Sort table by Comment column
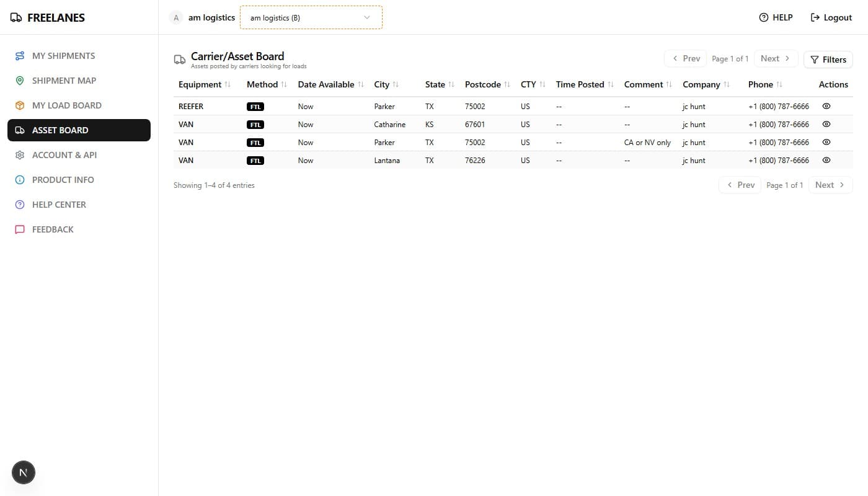Image resolution: width=868 pixels, height=496 pixels. 649,84
